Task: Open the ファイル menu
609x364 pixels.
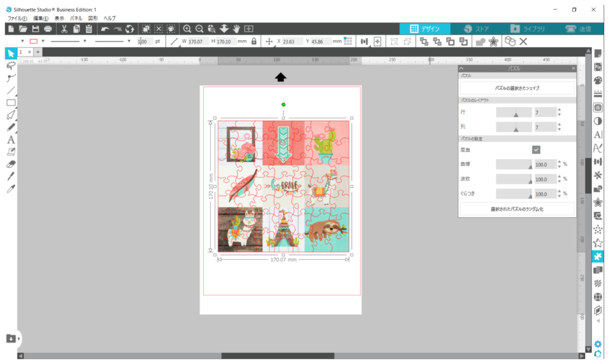Action: [x=17, y=18]
